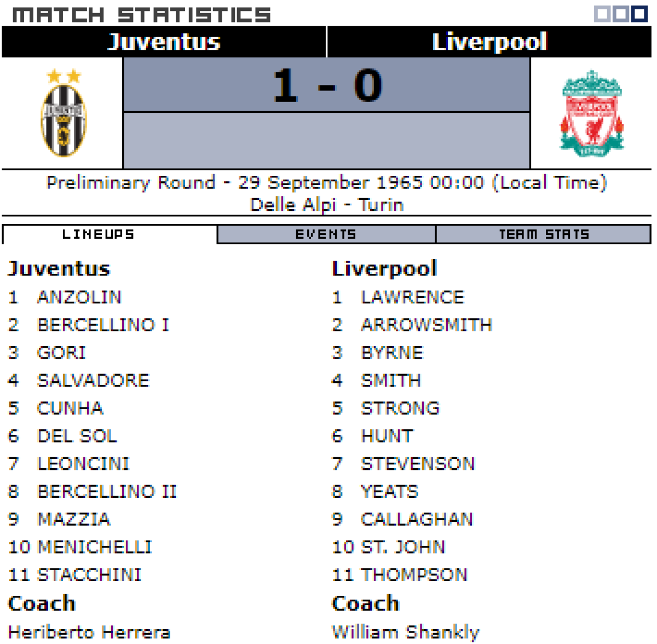Click the Delle Alpi - Turin venue text
The image size is (657, 644).
point(327,205)
